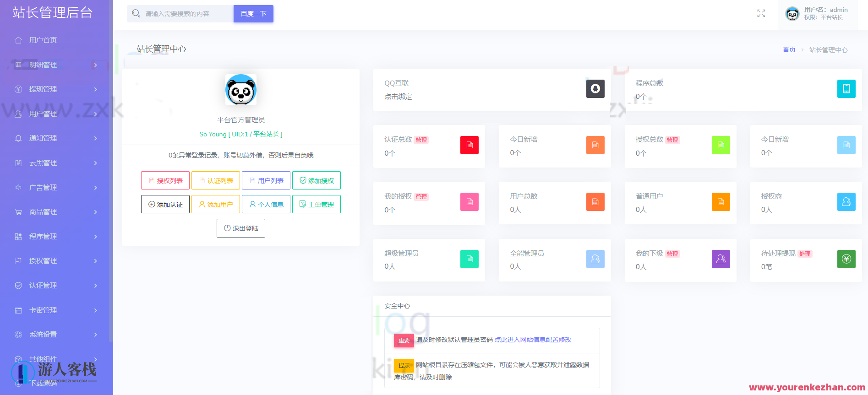The height and width of the screenshot is (395, 868).
Task: Expand the 商品管理 chevron
Action: (x=95, y=212)
